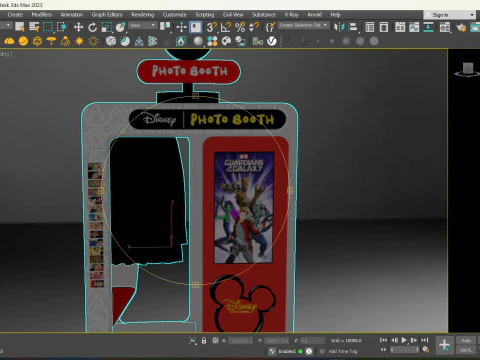The height and width of the screenshot is (360, 480).
Task: Open Select by Name tool
Action: (x=34, y=27)
